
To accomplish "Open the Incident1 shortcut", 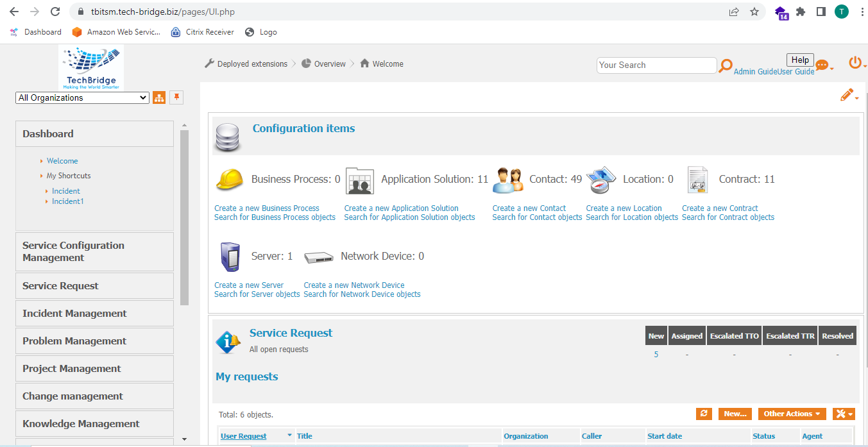I will pyautogui.click(x=68, y=201).
